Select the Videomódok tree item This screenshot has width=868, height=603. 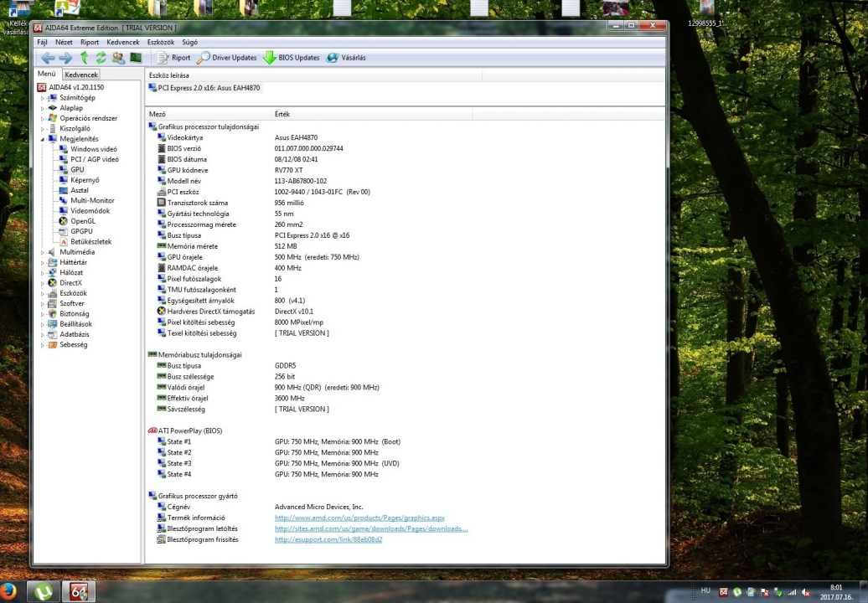[x=90, y=211]
